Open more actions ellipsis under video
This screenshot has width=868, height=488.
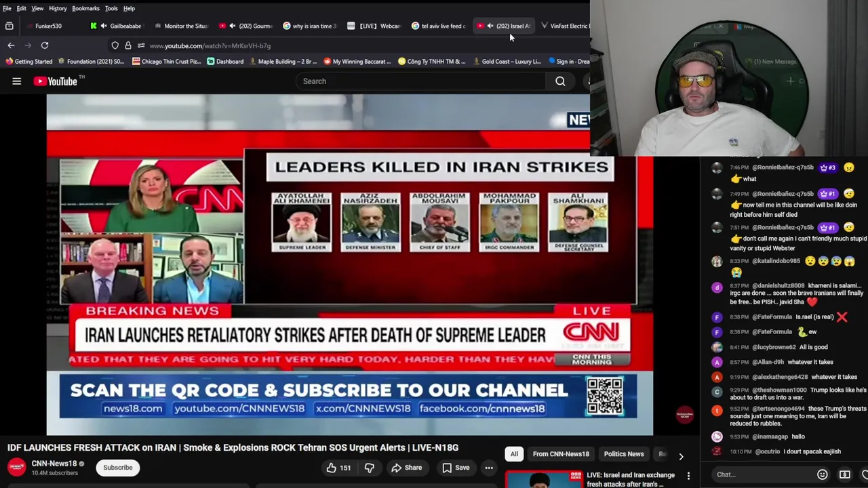pos(488,468)
